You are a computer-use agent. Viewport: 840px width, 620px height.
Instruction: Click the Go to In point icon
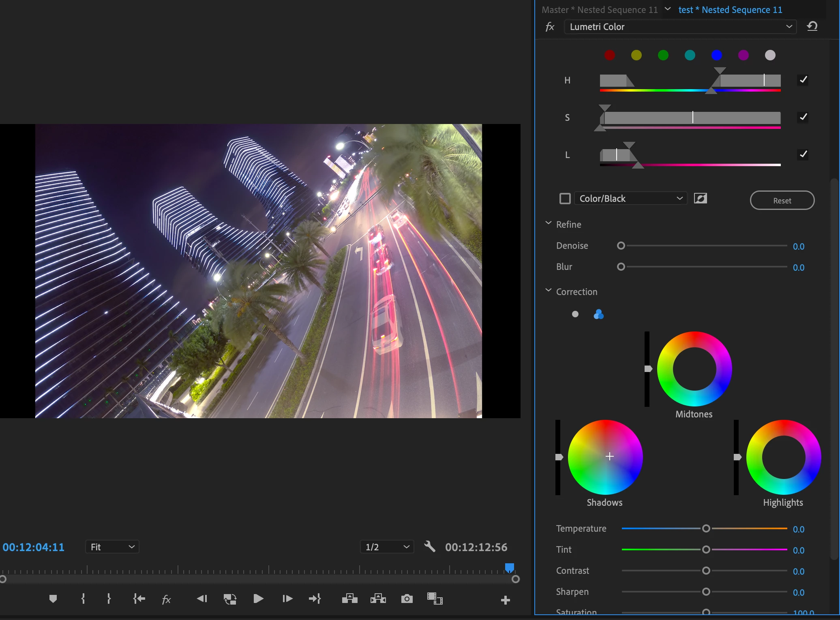139,599
